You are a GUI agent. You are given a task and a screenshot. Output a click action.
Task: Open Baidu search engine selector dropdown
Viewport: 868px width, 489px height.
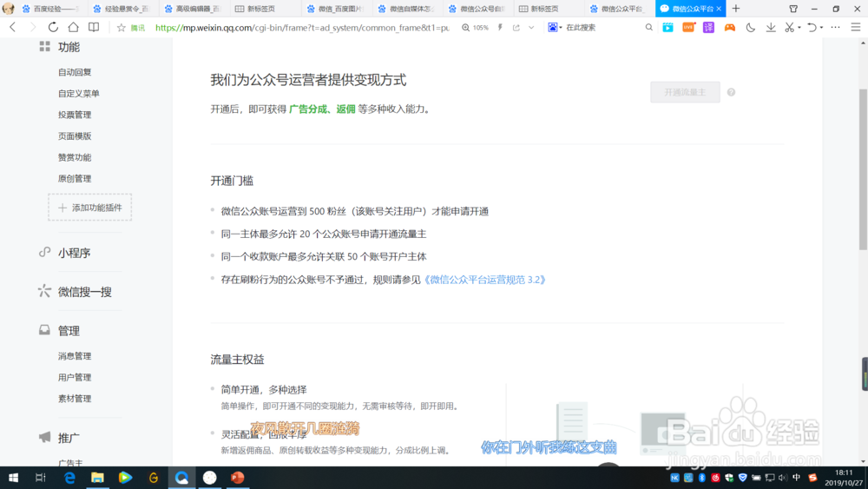pos(555,27)
